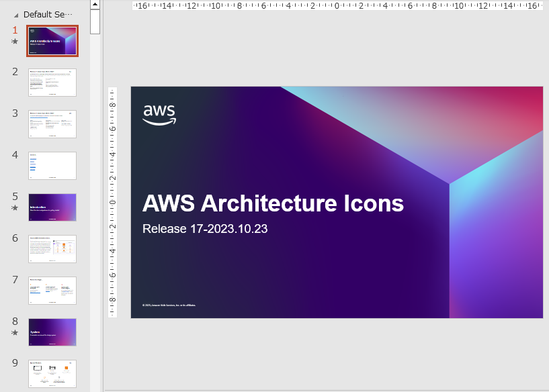Screen dimensions: 549x392
Task: Click the animation star icon under slide 8
Action: click(x=15, y=332)
